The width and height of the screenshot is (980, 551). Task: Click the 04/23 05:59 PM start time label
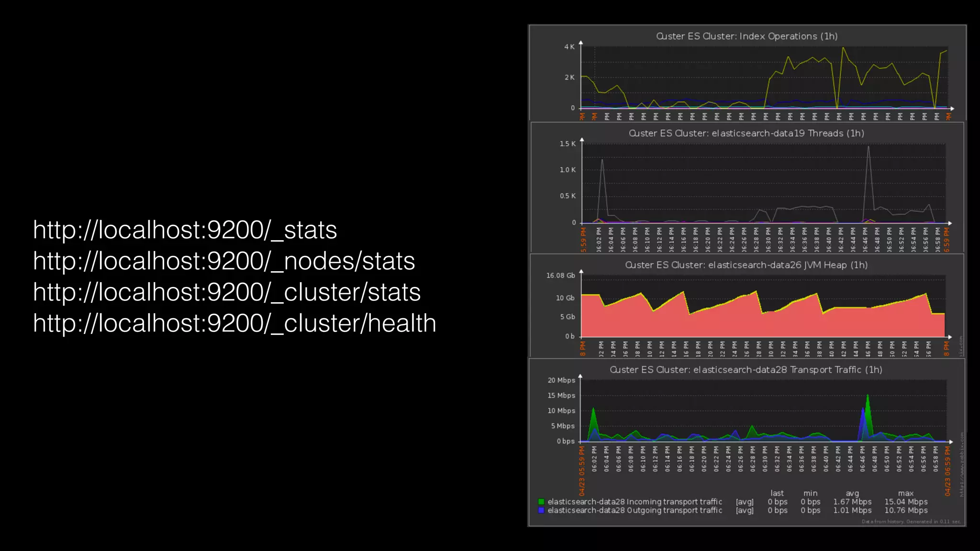pyautogui.click(x=582, y=471)
